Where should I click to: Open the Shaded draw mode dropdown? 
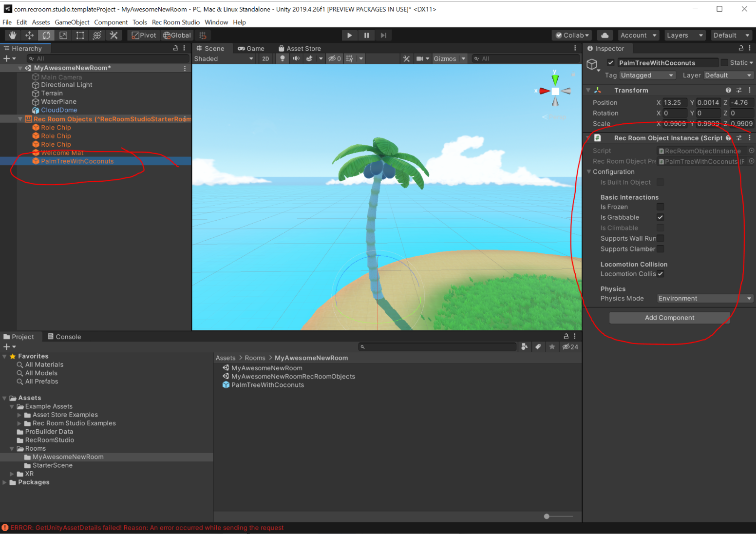coord(224,58)
